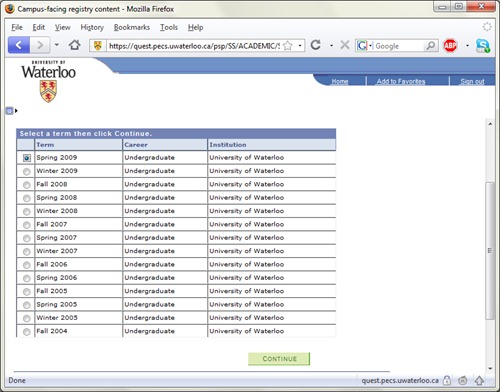Image resolution: width=500 pixels, height=392 pixels.
Task: Choose the Spring 2008 radio button
Action: (x=27, y=198)
